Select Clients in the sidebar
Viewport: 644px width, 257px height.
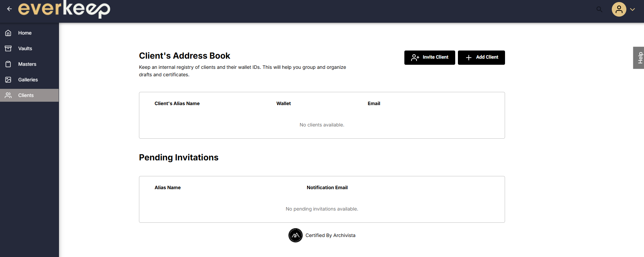(x=29, y=95)
